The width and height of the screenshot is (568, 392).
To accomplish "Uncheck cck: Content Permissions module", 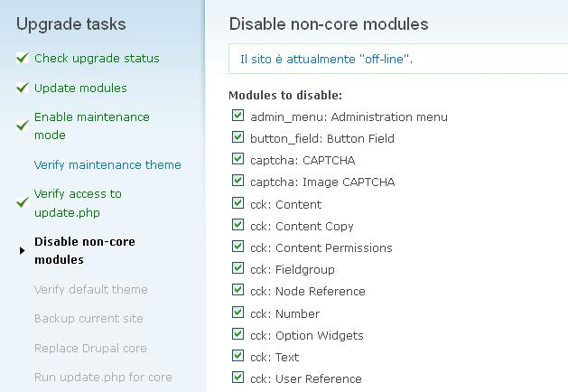I will (237, 246).
